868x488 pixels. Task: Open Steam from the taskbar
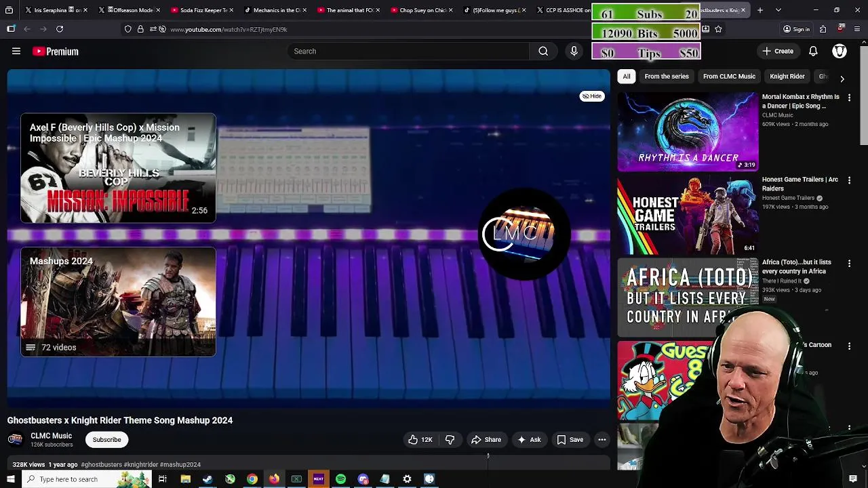coord(208,479)
